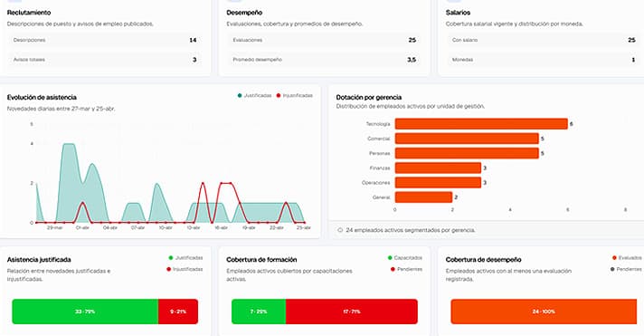644x336 pixels.
Task: Select the Personas bar in Dotación chart
Action: [467, 153]
